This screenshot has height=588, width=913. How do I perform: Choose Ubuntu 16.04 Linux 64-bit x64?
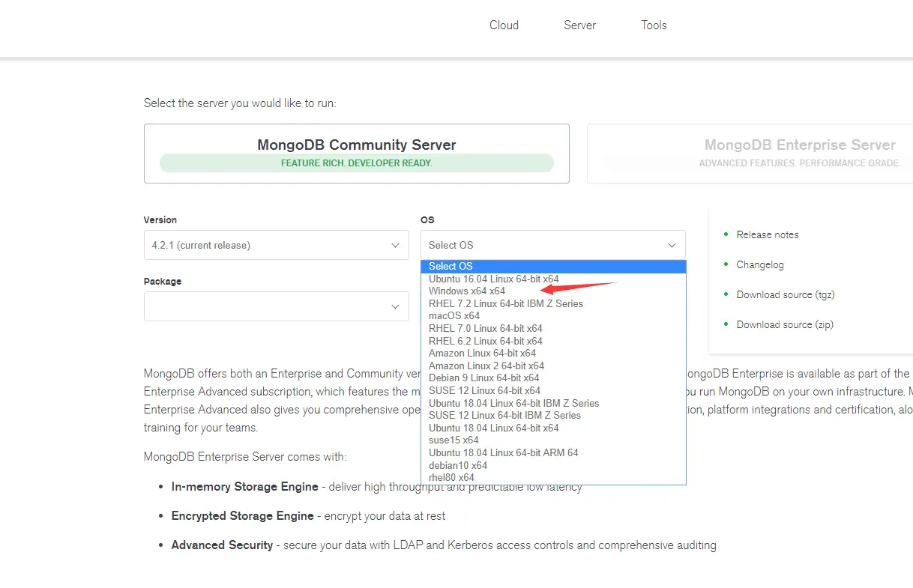coord(553,279)
